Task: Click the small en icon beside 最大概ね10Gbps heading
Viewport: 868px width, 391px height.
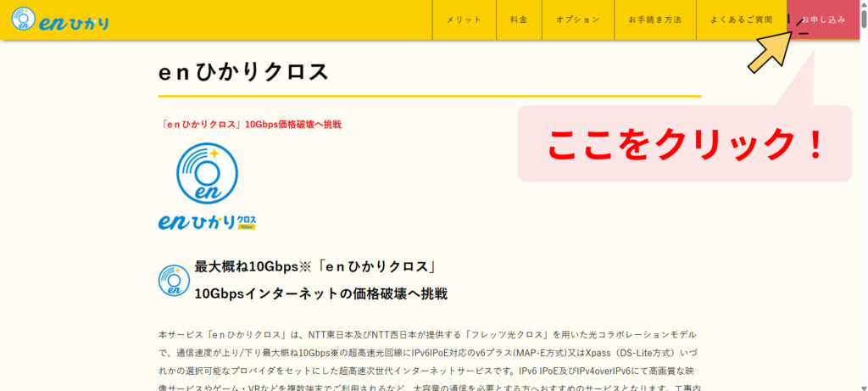Action: point(174,280)
